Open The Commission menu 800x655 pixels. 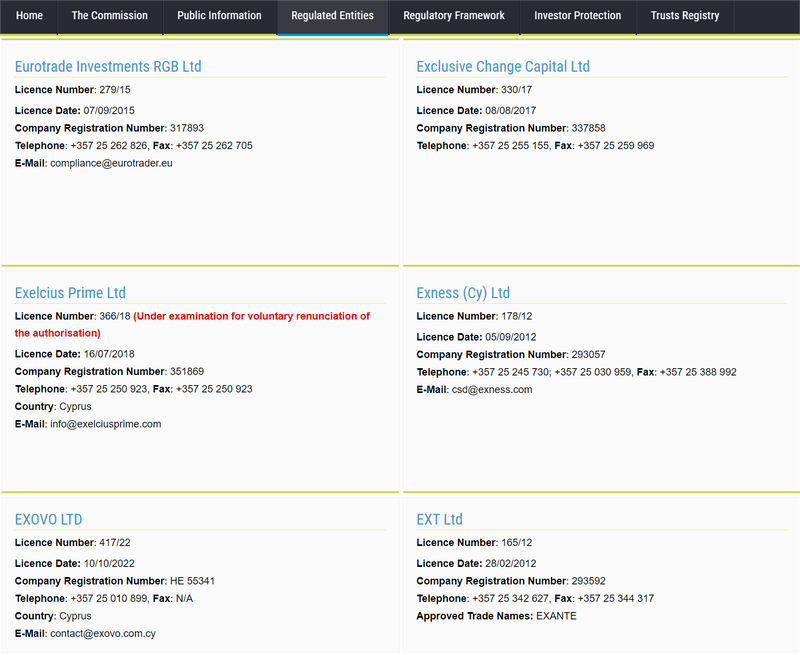pyautogui.click(x=110, y=16)
